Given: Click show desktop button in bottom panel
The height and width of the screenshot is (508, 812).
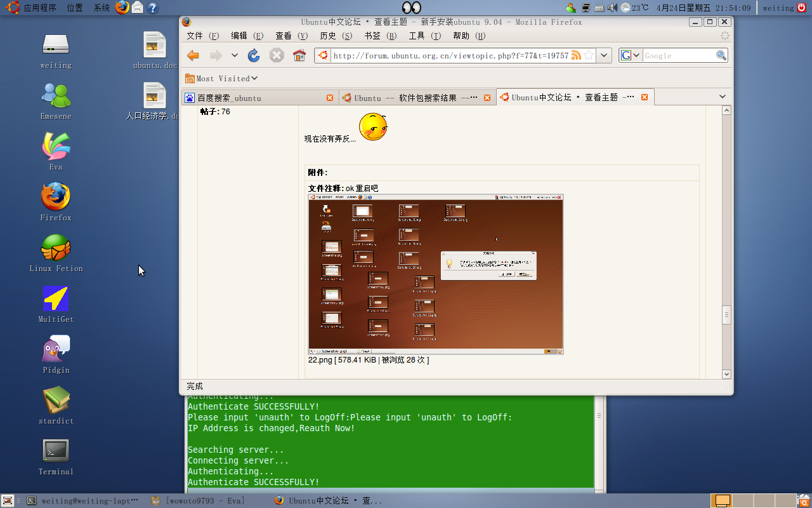Looking at the screenshot, I should [x=8, y=500].
